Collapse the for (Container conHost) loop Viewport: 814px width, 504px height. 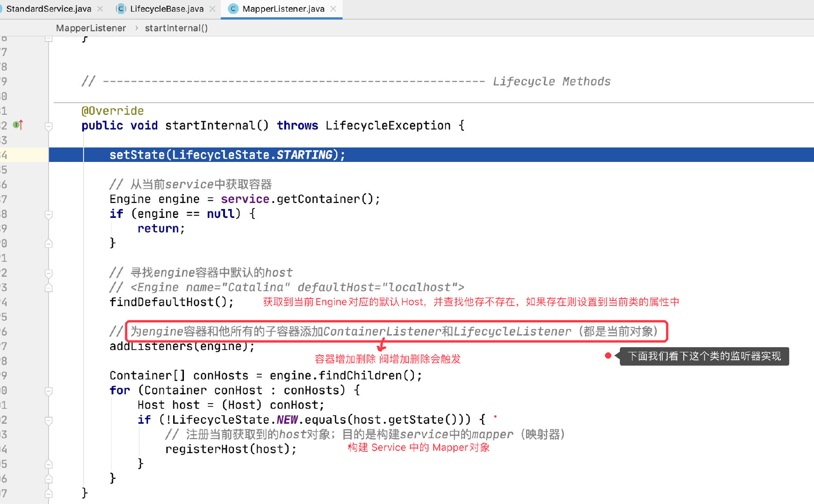[49, 391]
